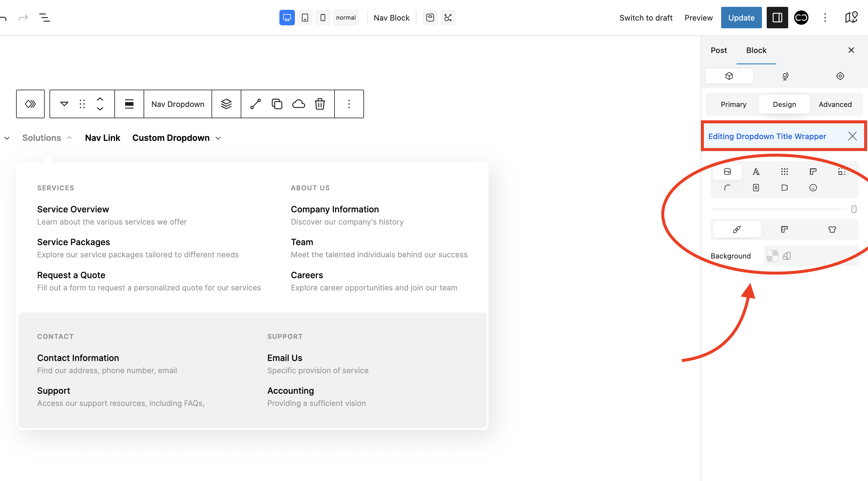Open block options three-dot menu
Viewport: 868px width, 481px height.
click(x=349, y=104)
